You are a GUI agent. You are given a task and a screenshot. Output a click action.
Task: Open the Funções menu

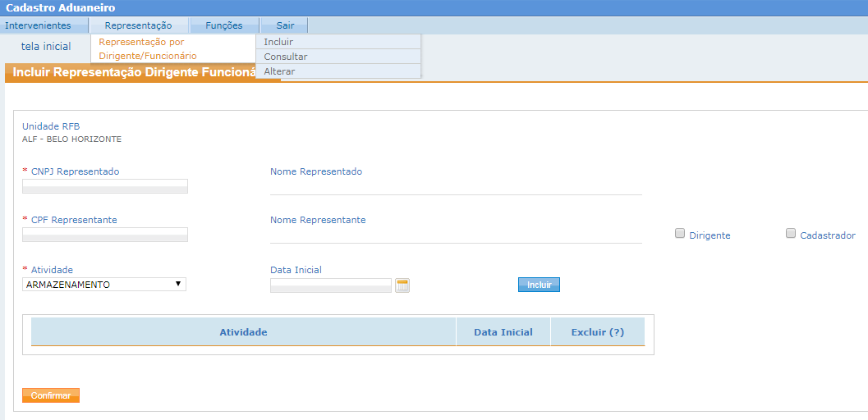[223, 25]
